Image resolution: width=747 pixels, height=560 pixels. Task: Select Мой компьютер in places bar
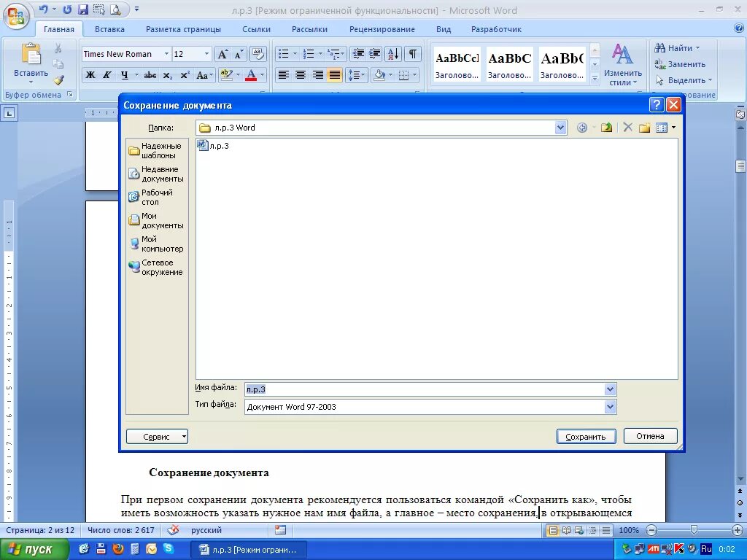click(157, 244)
